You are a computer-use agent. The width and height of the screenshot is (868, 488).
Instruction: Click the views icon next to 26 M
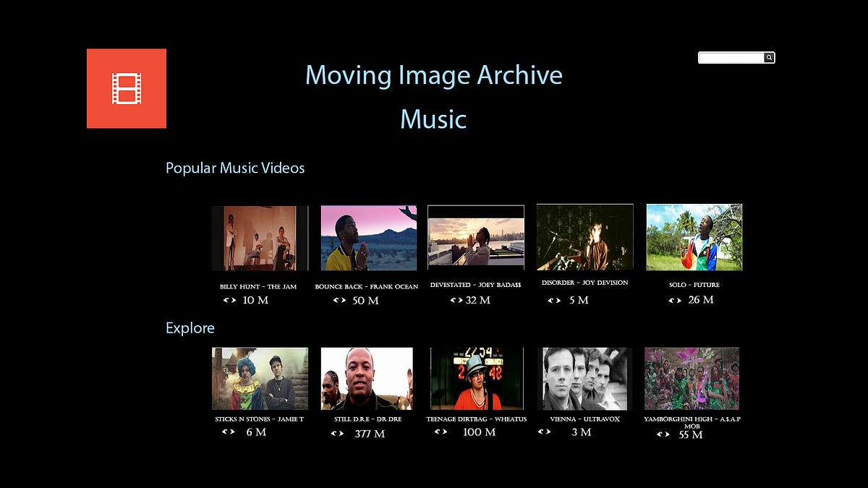tap(675, 300)
